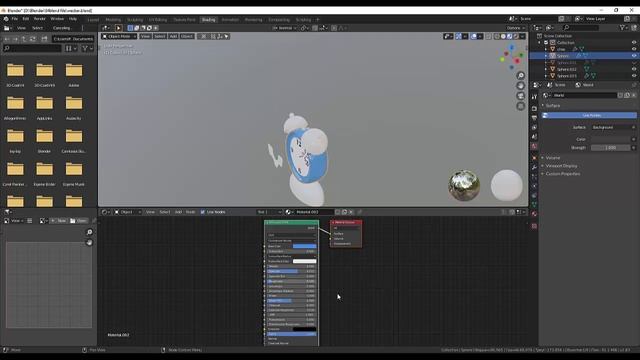Viewport: 640px width, 360px height.
Task: Click the New button in the image editor
Action: point(58,221)
